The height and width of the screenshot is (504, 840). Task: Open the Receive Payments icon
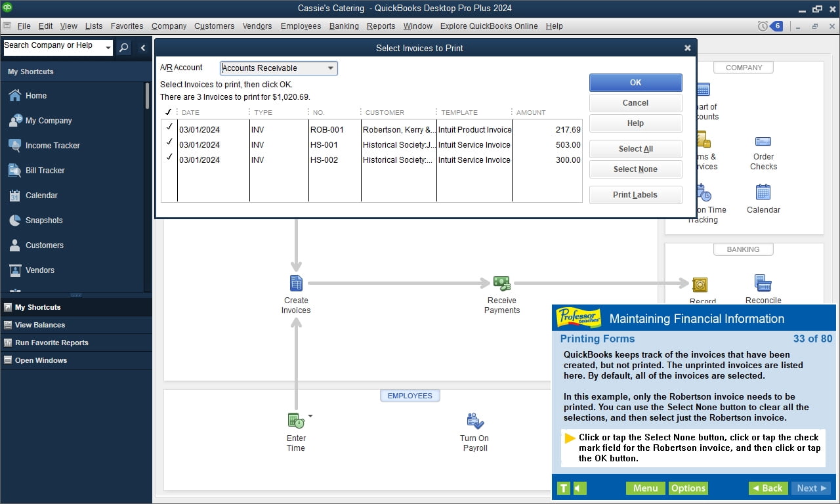502,283
